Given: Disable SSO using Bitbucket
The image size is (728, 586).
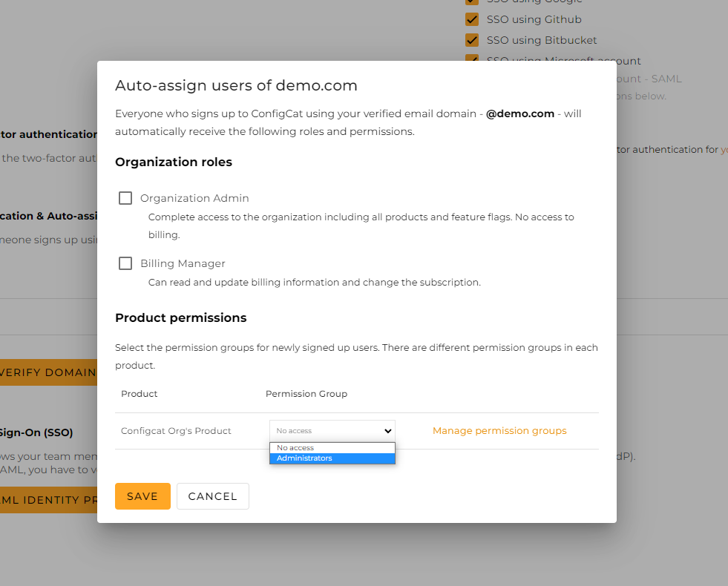Looking at the screenshot, I should pos(472,39).
